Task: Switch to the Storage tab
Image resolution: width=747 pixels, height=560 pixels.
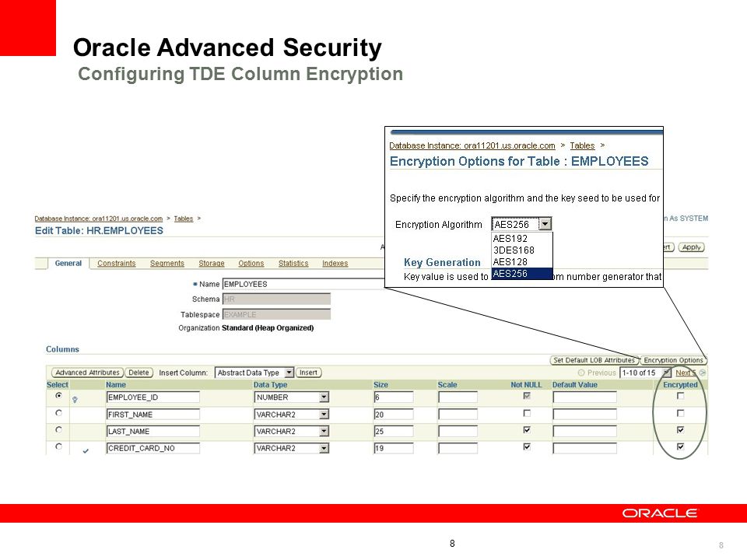Action: pos(212,264)
